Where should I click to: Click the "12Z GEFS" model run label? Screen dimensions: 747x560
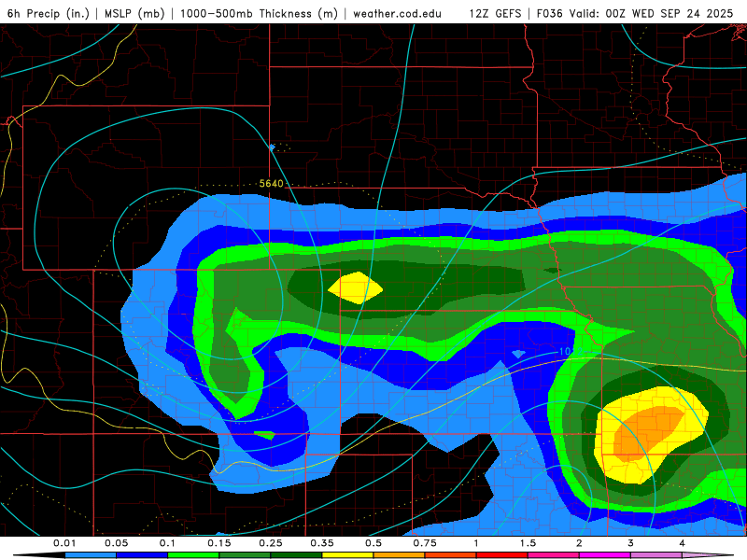(495, 13)
